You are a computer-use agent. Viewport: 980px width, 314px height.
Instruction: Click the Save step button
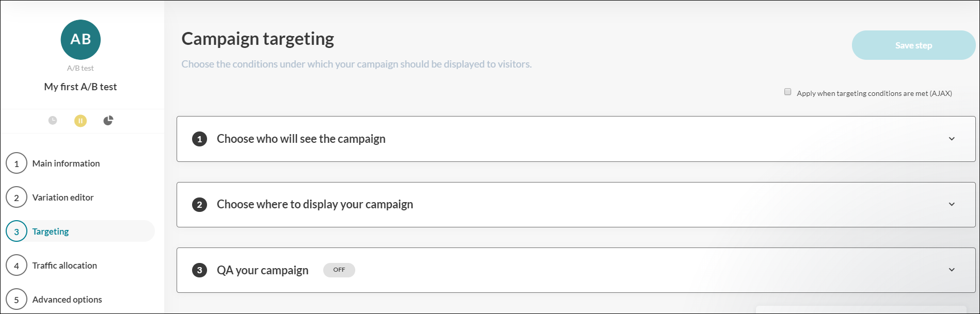[913, 45]
